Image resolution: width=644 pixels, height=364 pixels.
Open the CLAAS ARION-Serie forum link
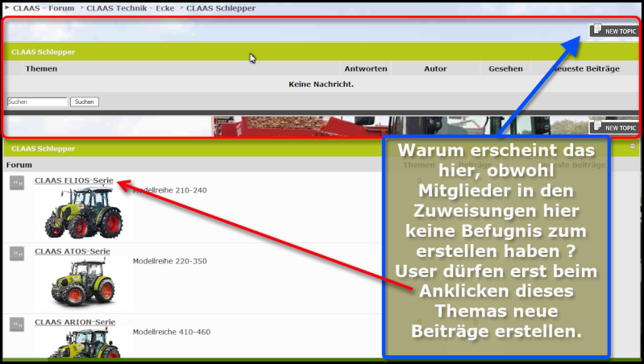(x=75, y=322)
